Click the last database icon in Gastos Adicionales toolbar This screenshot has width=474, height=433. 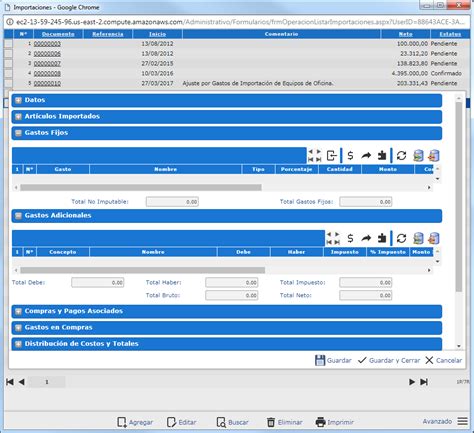point(434,238)
